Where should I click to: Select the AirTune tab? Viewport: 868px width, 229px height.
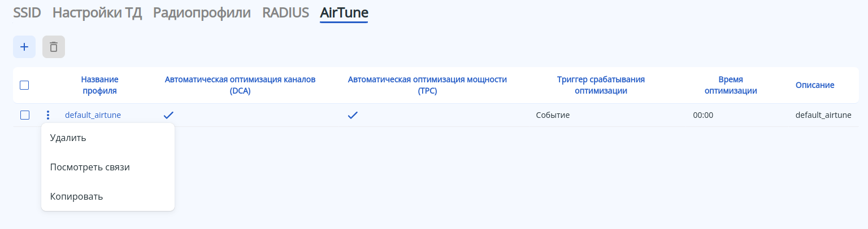(344, 12)
